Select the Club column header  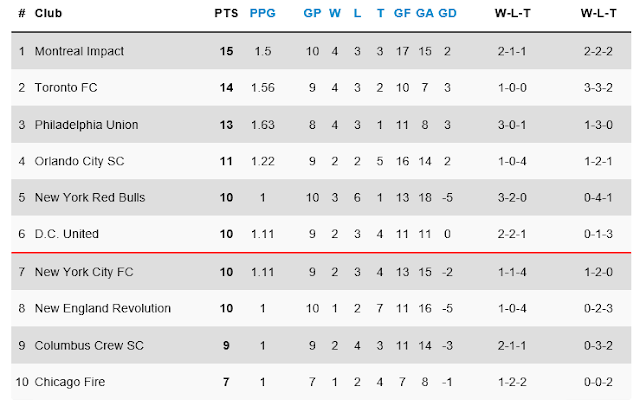tap(48, 13)
